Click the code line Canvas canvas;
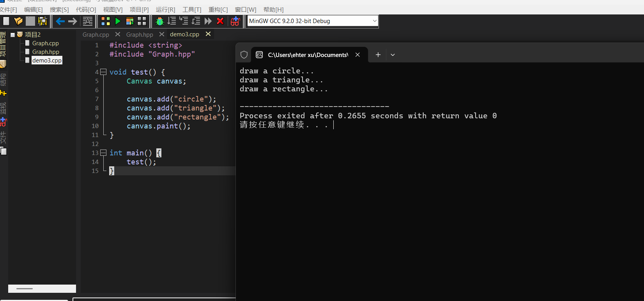 pos(156,81)
